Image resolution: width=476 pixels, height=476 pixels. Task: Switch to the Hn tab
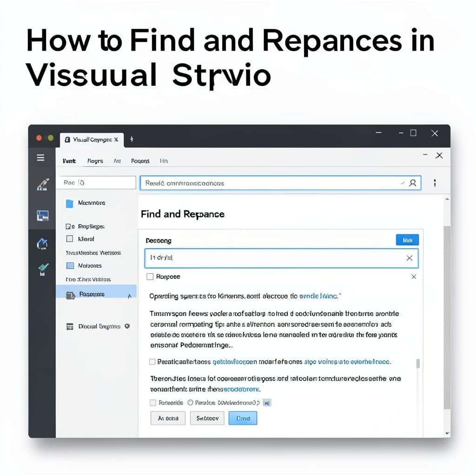tap(164, 161)
